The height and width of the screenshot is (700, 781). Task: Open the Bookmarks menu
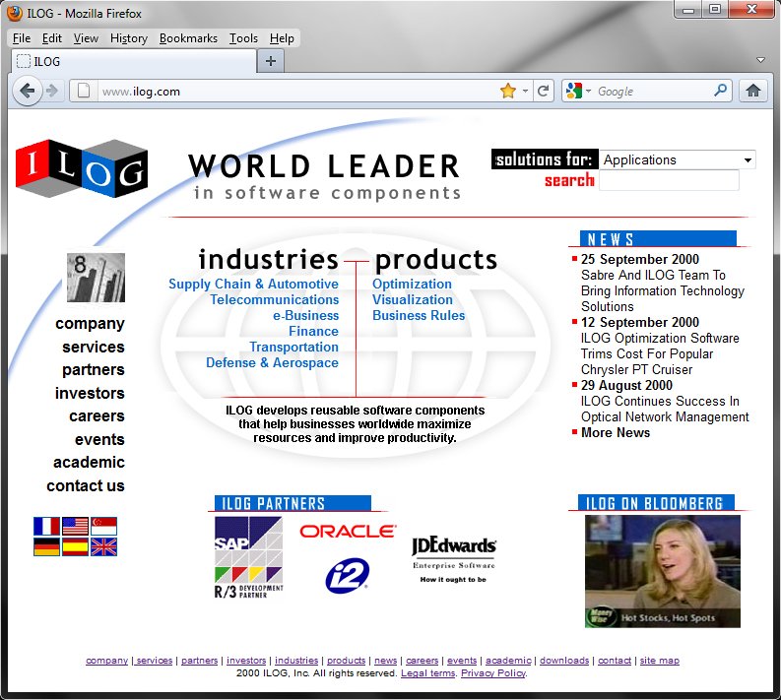(x=188, y=38)
